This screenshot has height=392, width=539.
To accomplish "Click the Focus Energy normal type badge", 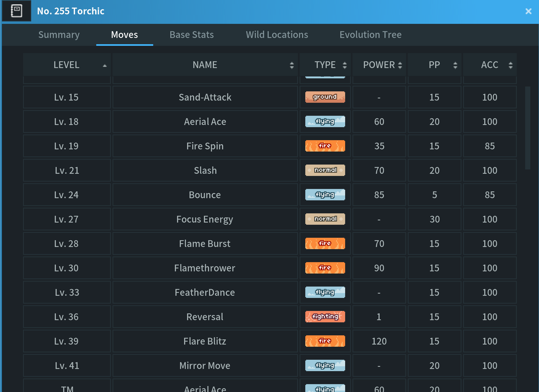I will point(325,219).
